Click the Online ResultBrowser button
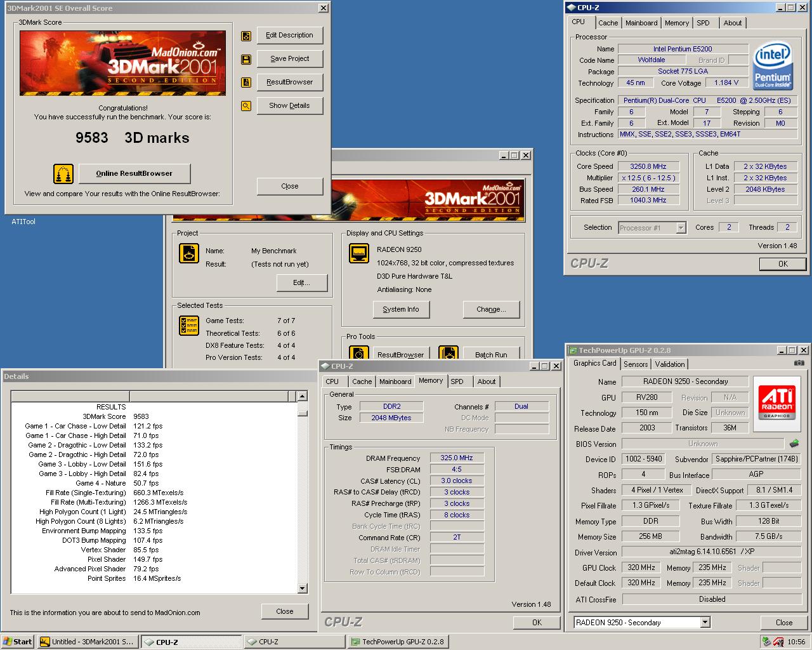 click(134, 173)
